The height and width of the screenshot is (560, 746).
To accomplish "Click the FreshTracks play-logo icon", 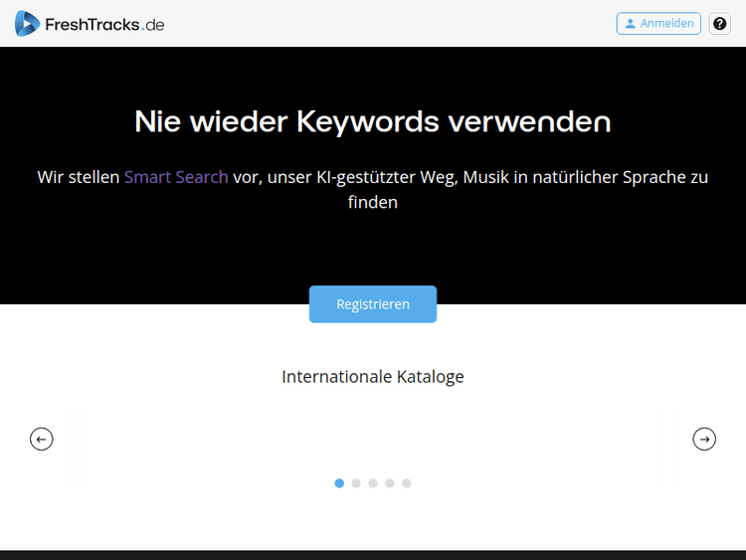I will click(27, 24).
